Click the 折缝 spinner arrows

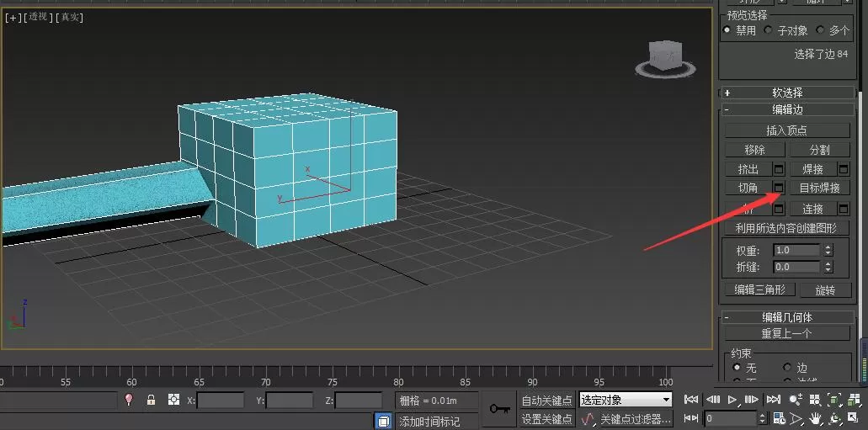(x=828, y=267)
